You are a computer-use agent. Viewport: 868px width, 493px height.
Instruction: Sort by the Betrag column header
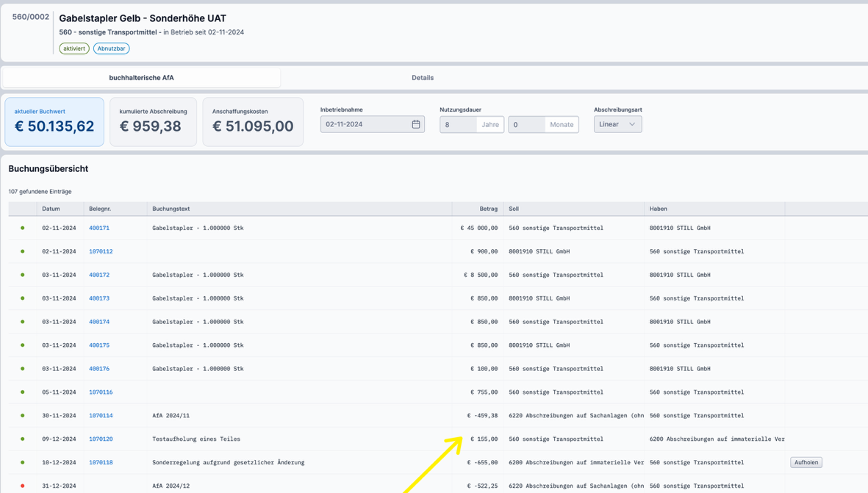pos(488,209)
